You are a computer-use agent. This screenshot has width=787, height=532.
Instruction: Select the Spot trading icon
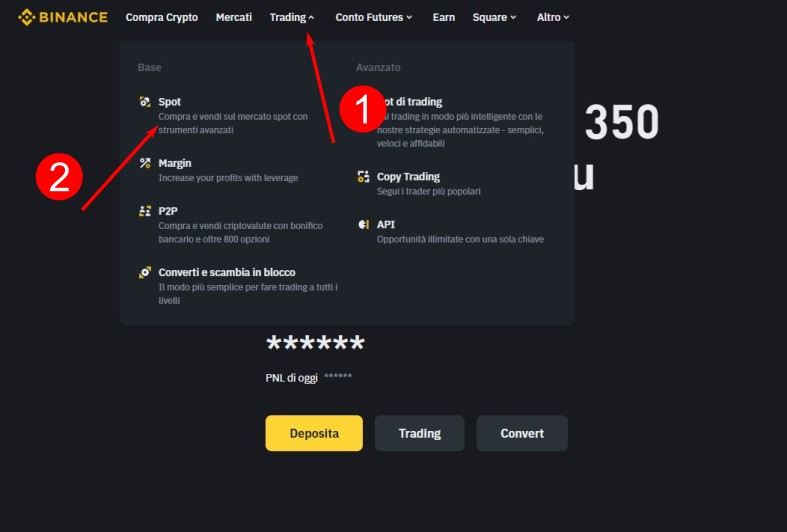(145, 102)
